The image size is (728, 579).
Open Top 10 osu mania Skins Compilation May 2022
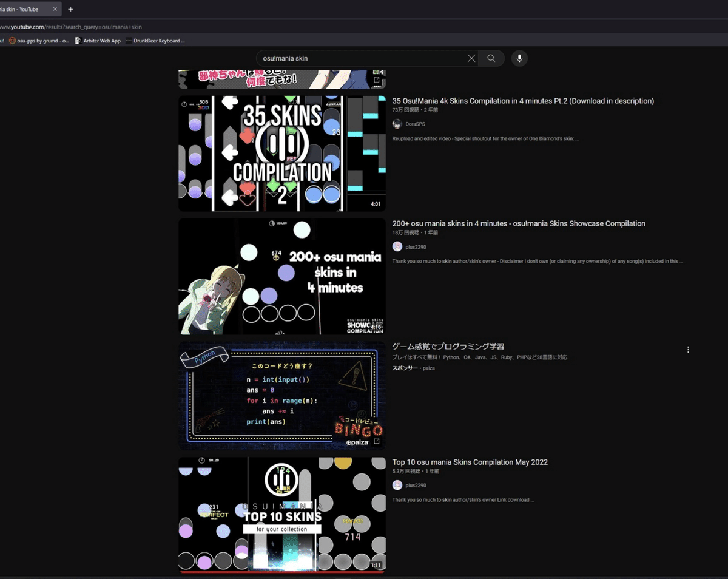[x=470, y=462]
